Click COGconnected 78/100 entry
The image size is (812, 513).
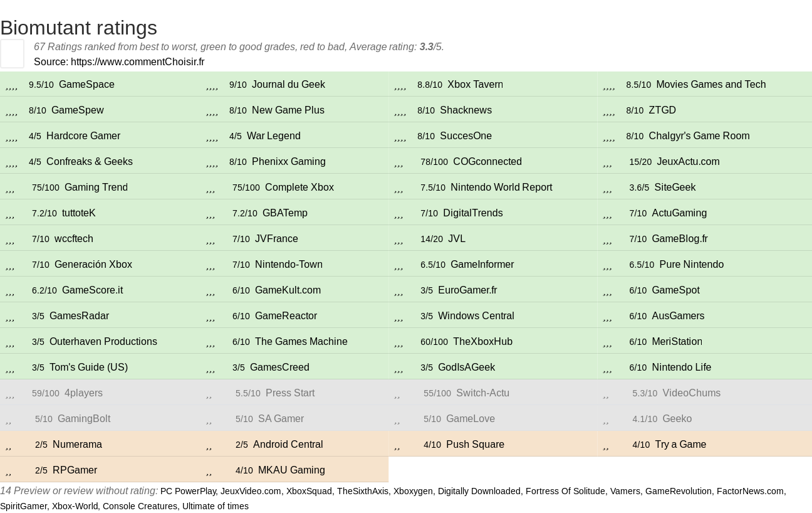(487, 161)
